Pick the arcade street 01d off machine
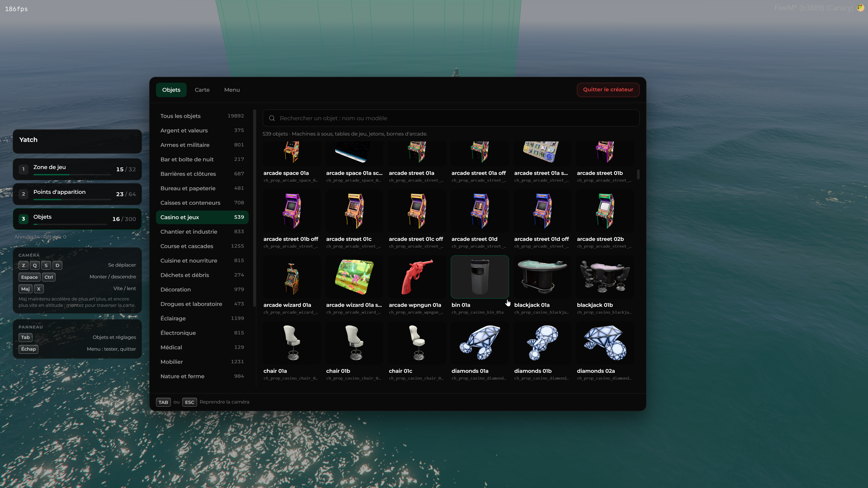This screenshot has width=868, height=488. pyautogui.click(x=542, y=211)
